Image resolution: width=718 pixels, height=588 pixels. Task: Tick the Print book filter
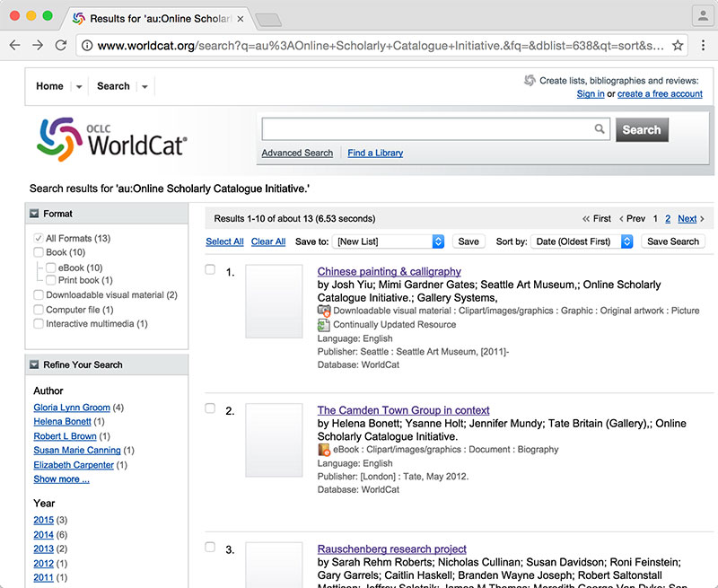pos(51,280)
